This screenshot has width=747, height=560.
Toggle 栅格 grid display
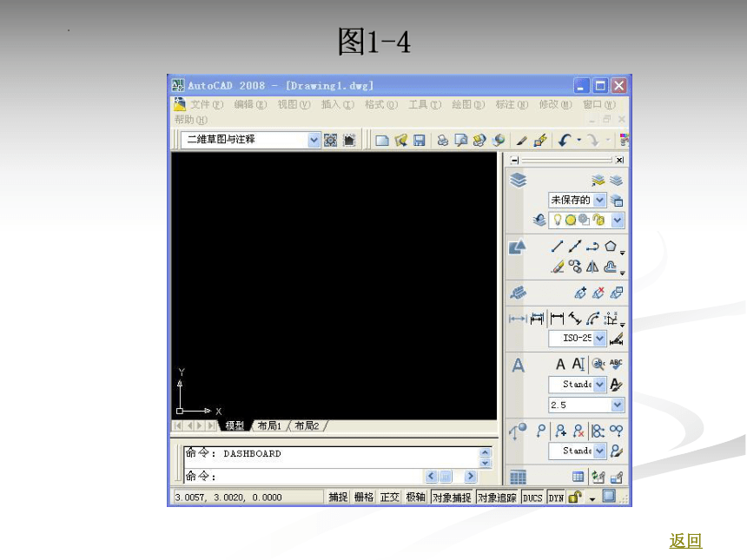point(364,497)
